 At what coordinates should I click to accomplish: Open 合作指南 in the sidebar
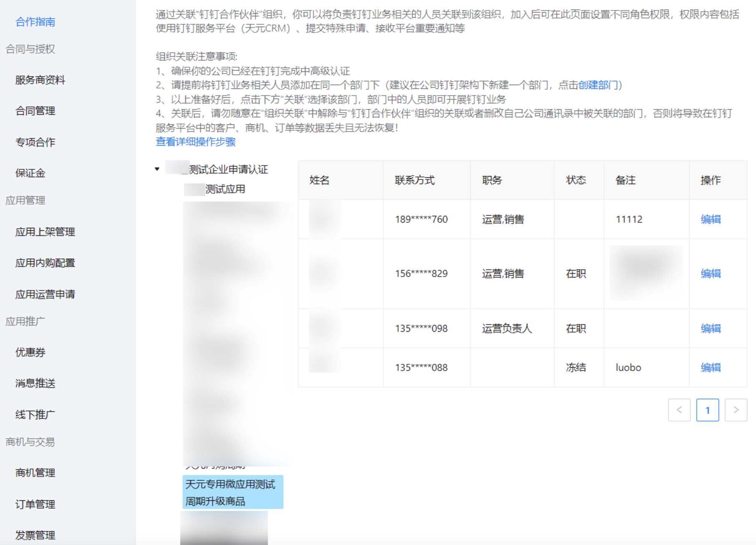coord(35,22)
